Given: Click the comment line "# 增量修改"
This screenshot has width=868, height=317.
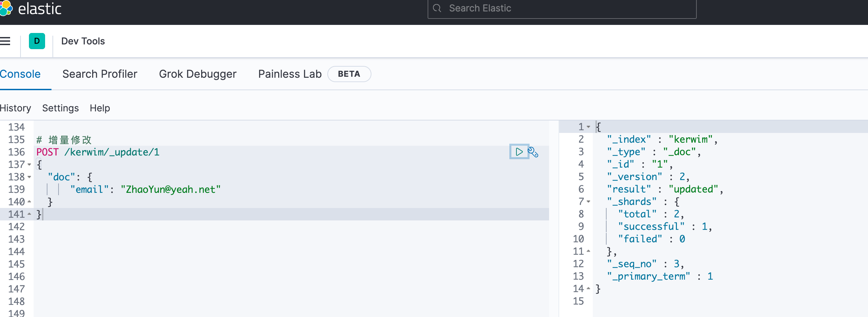Looking at the screenshot, I should pos(64,139).
